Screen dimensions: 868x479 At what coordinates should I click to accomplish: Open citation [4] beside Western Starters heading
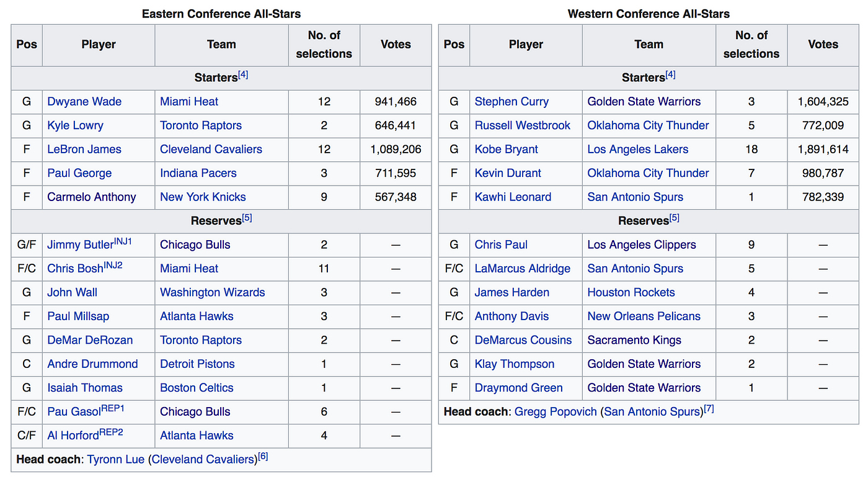click(671, 75)
